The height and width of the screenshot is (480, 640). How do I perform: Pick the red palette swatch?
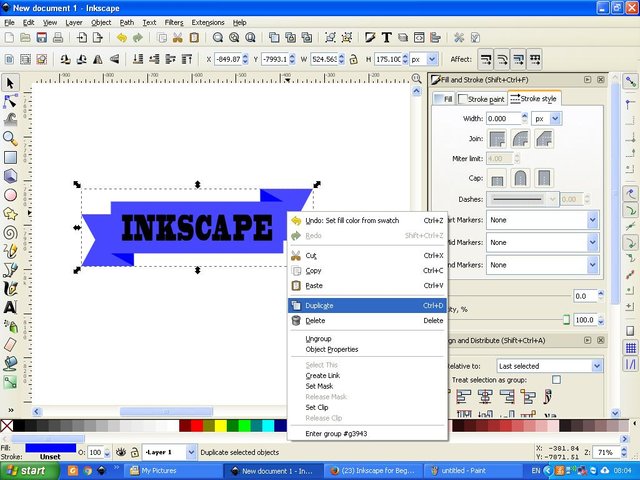[x=197, y=426]
